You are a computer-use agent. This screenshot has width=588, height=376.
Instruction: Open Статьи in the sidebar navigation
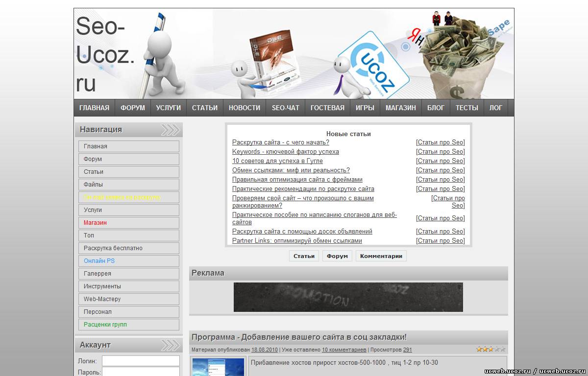point(129,172)
